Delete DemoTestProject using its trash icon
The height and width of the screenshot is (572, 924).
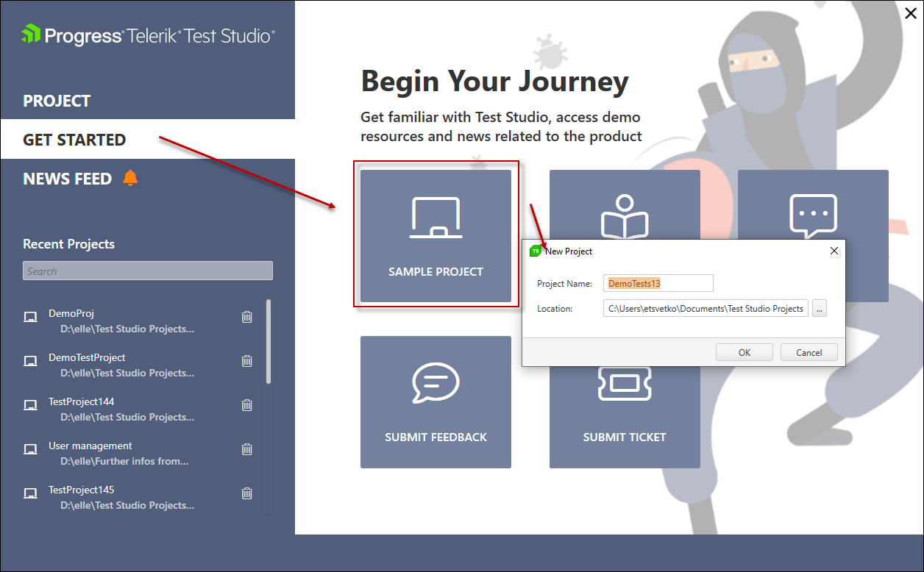(x=247, y=361)
